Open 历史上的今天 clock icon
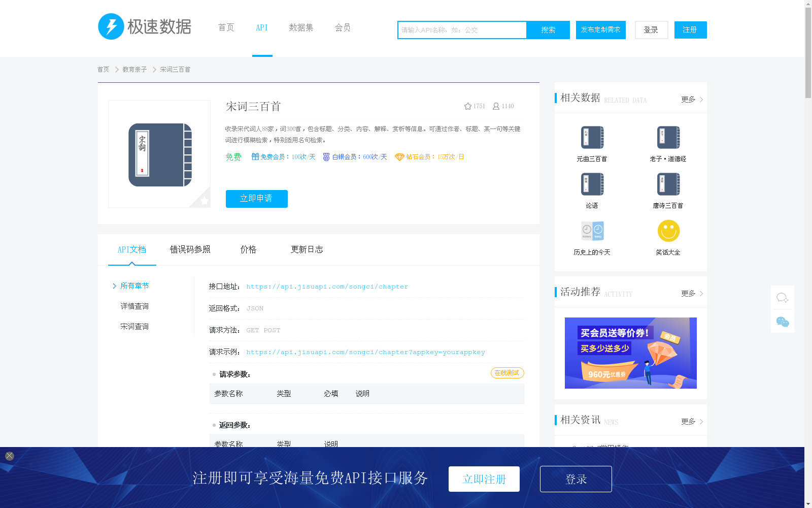Screen dimensions: 812x508 pyautogui.click(x=592, y=231)
